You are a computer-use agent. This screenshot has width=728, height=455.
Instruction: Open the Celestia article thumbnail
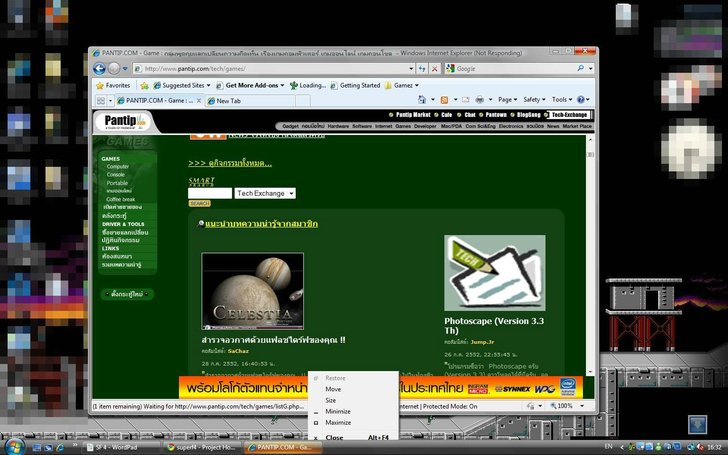253,291
